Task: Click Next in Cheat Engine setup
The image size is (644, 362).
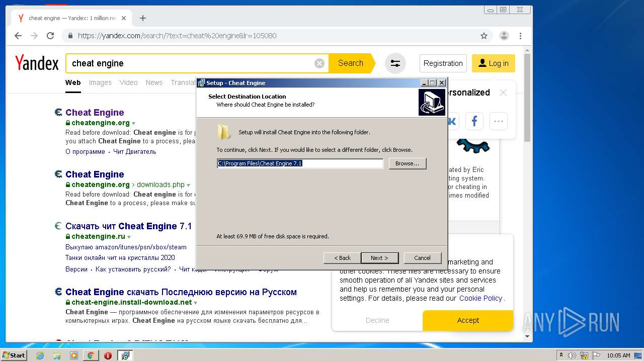Action: click(379, 258)
